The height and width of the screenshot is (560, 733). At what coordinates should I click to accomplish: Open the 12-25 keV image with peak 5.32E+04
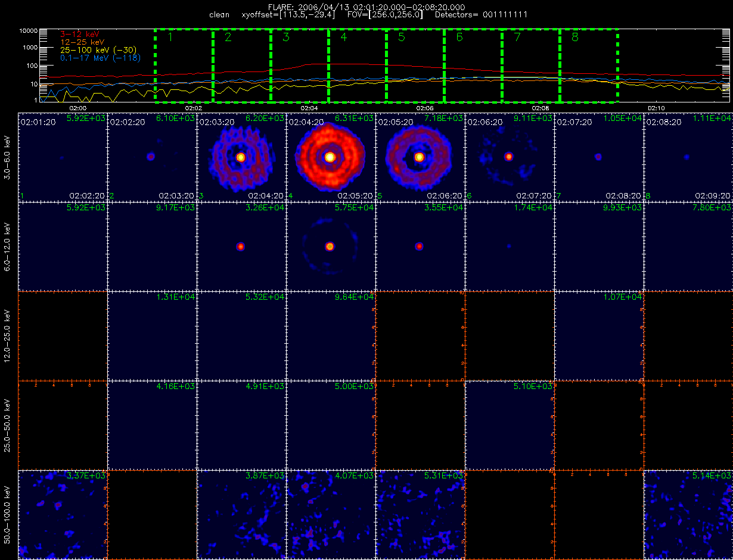coord(241,335)
